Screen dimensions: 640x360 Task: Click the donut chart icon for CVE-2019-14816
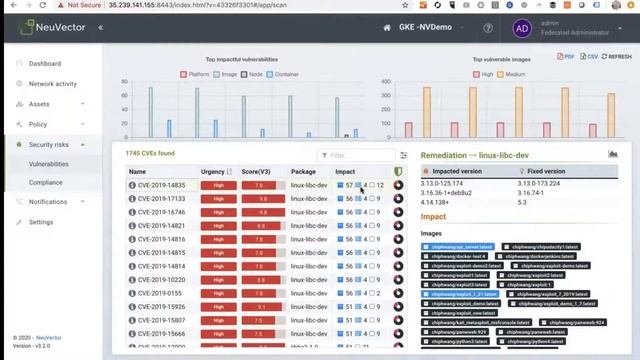click(x=398, y=239)
